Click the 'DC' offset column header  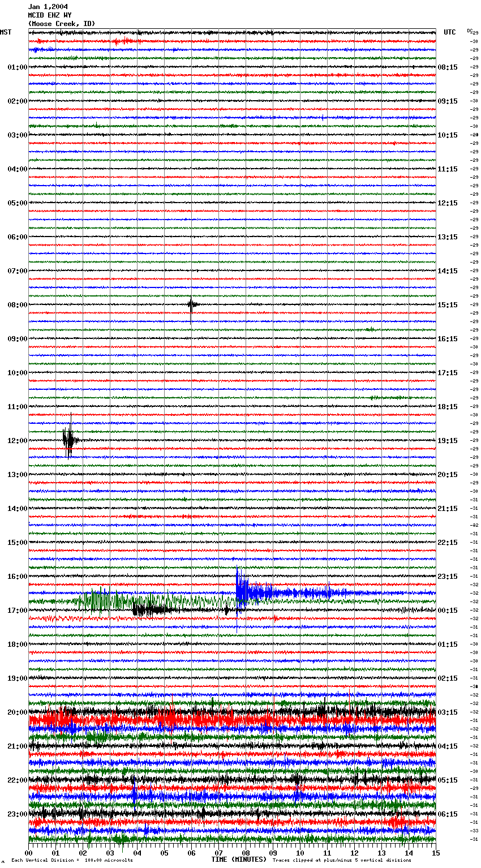470,31
